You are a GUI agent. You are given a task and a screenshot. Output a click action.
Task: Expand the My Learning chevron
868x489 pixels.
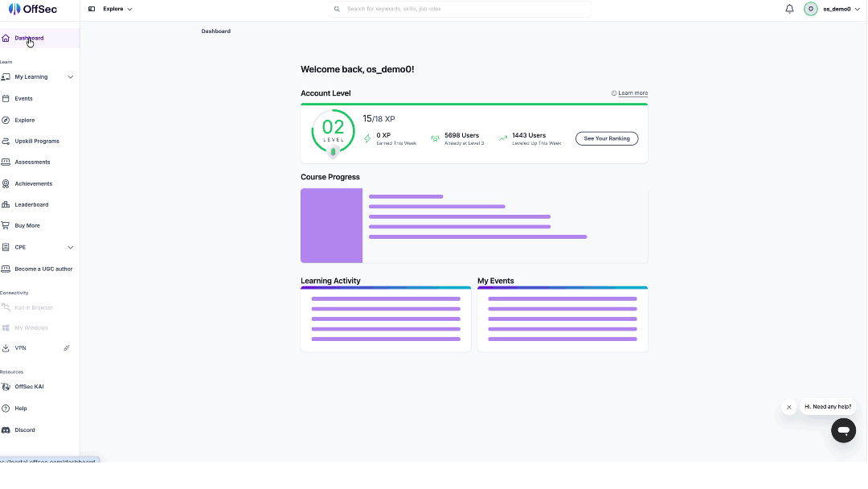click(x=70, y=77)
